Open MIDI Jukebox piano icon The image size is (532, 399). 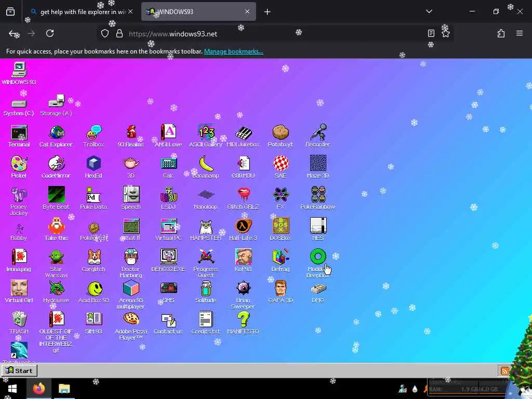pyautogui.click(x=243, y=136)
